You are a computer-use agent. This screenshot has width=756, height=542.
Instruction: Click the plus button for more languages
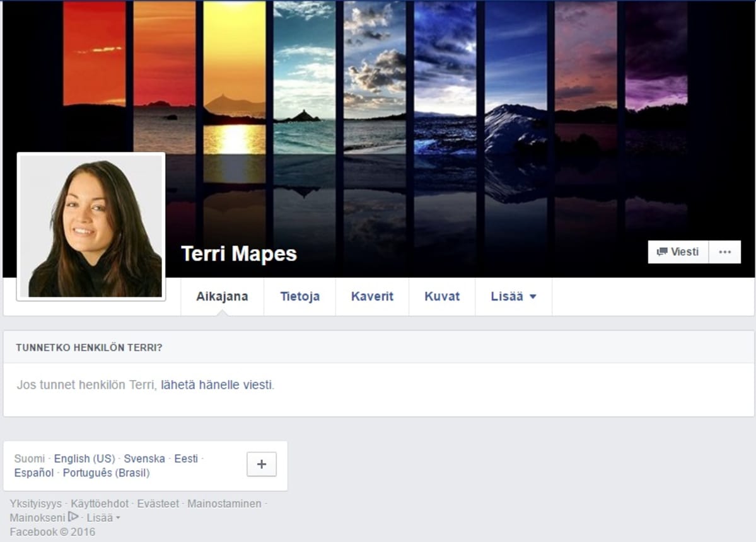262,464
